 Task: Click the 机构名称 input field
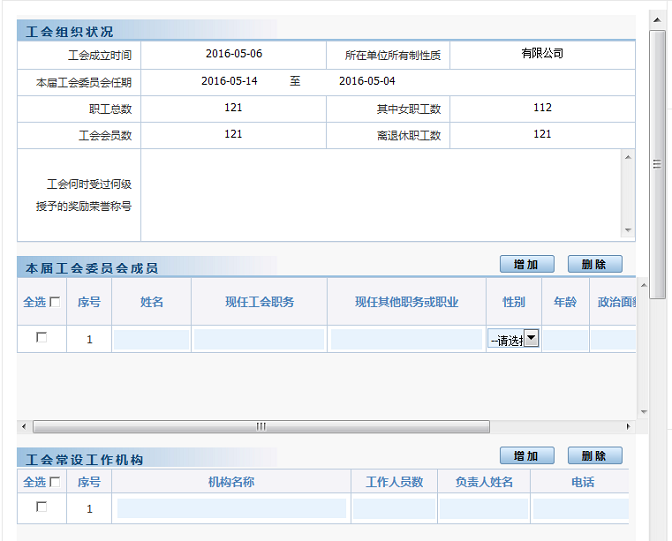pos(231,508)
